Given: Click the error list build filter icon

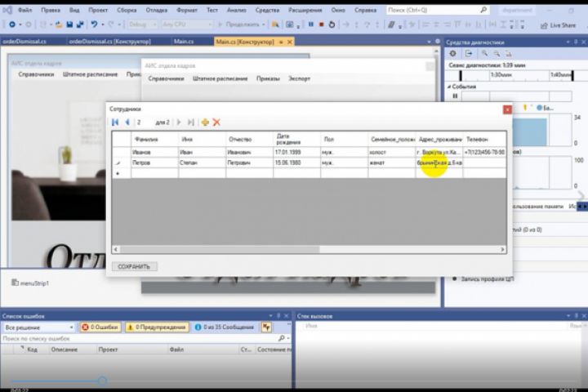Looking at the screenshot, I should point(266,327).
